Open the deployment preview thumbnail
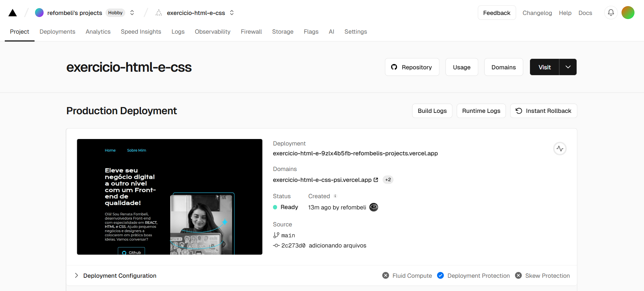Viewport: 644px width, 291px height. click(170, 197)
